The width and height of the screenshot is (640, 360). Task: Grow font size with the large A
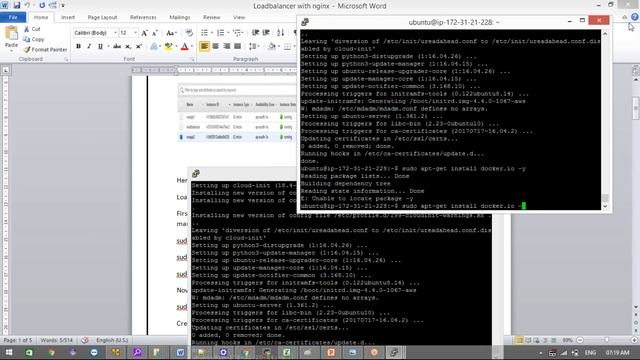[144, 33]
